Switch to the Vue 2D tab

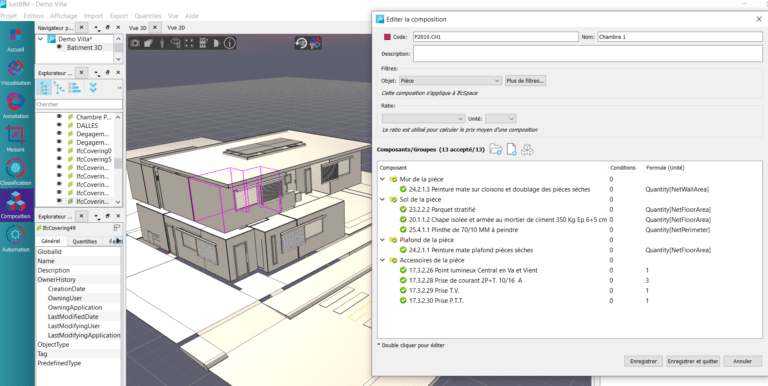(x=176, y=28)
